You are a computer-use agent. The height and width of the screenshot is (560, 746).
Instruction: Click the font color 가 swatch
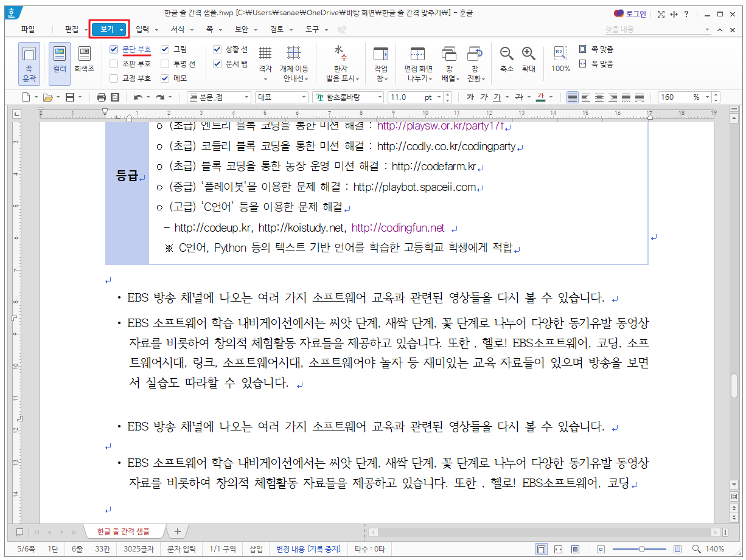[540, 97]
